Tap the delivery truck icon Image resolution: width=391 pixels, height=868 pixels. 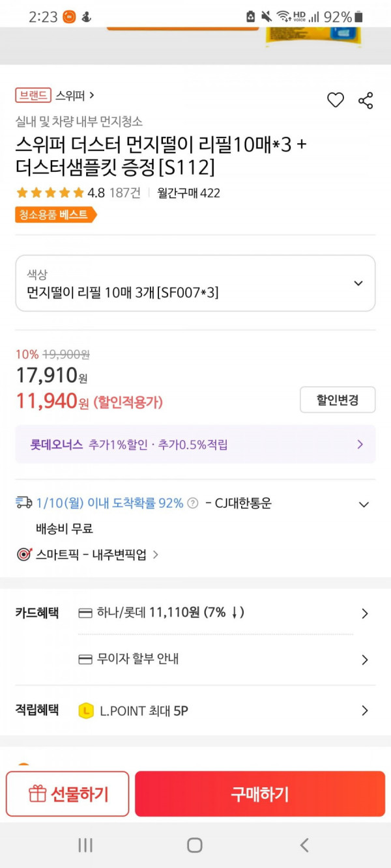(x=24, y=502)
